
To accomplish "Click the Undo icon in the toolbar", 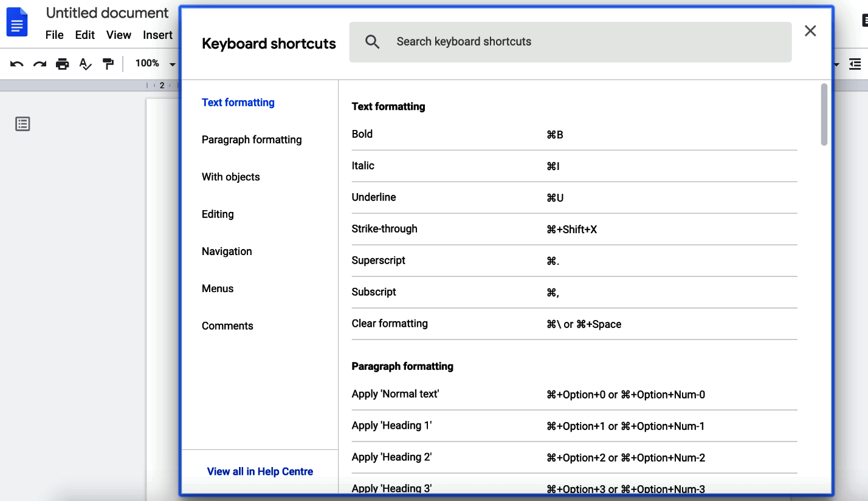I will (16, 63).
